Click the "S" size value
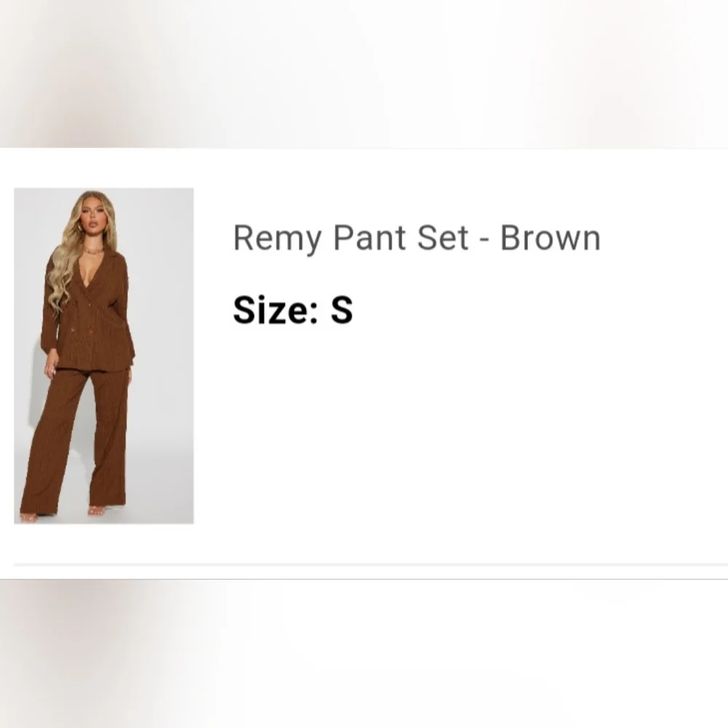This screenshot has width=728, height=728. tap(341, 310)
